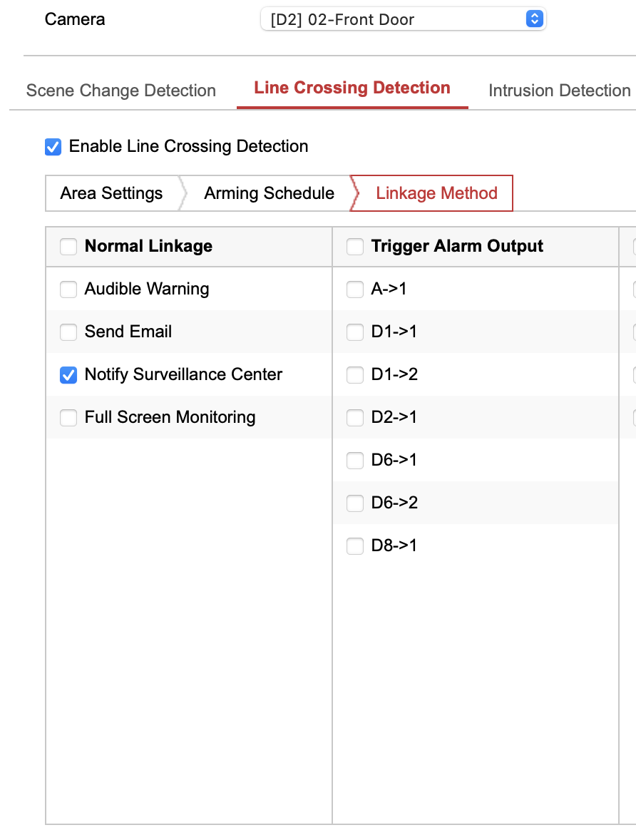Enable the Send Email option
Viewport: 636px width, 840px height.
(x=68, y=332)
